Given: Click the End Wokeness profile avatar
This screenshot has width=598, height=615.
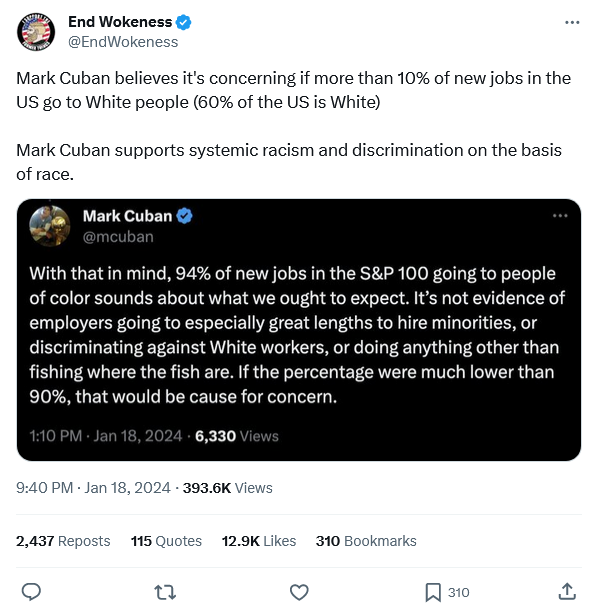Looking at the screenshot, I should 36,32.
